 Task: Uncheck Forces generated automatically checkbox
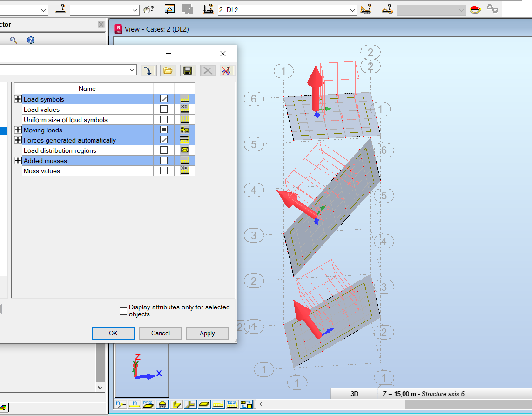[x=164, y=140]
